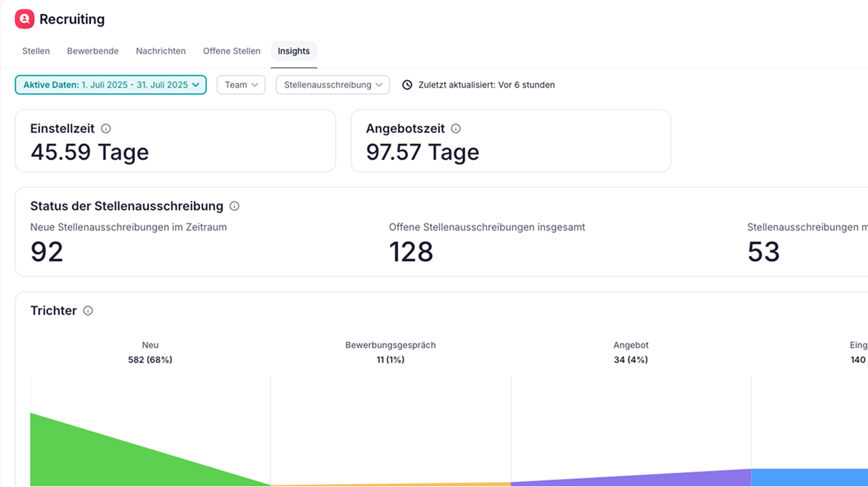This screenshot has height=487, width=868.
Task: Click the clock icon by Zuletzt aktualisiert
Action: [407, 85]
